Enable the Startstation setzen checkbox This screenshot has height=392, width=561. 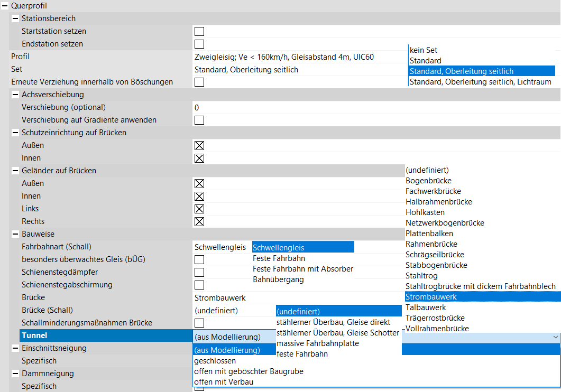pos(199,32)
